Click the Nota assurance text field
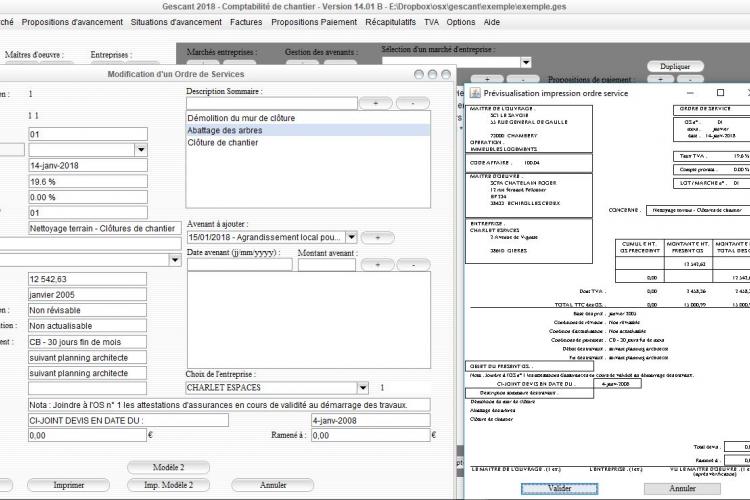This screenshot has height=500, width=750. point(229,405)
